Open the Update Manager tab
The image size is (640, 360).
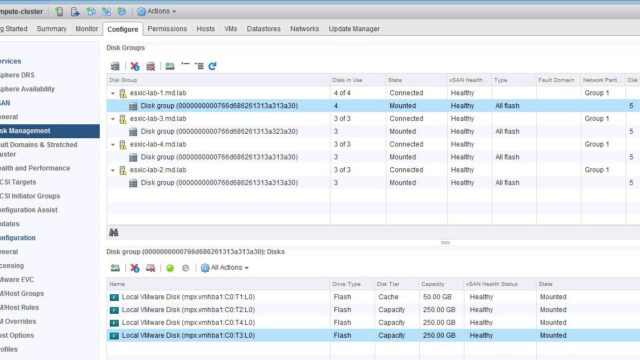(x=354, y=29)
